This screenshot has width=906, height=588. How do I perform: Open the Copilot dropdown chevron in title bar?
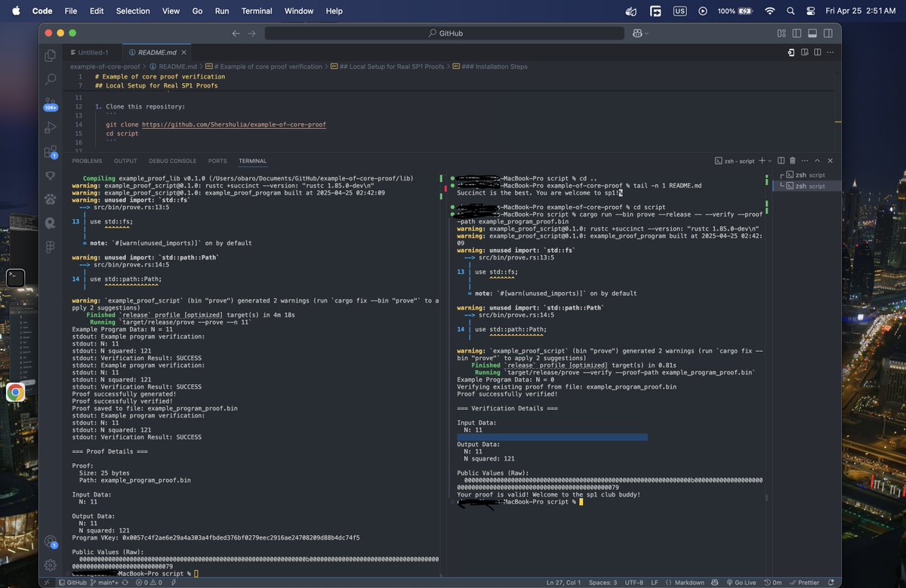click(x=646, y=33)
